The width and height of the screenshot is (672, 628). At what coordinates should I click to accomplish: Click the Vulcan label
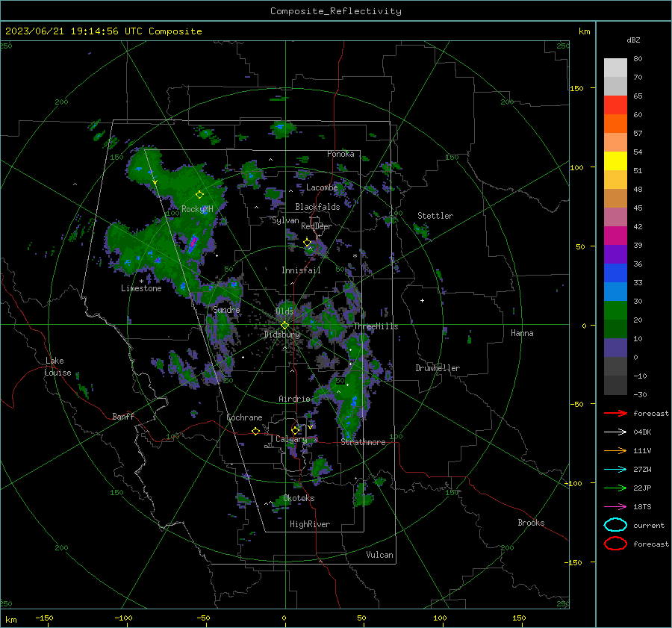pyautogui.click(x=380, y=555)
